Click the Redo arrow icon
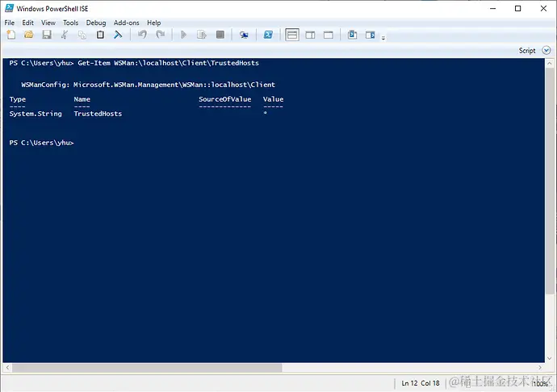The image size is (557, 392). pyautogui.click(x=161, y=35)
